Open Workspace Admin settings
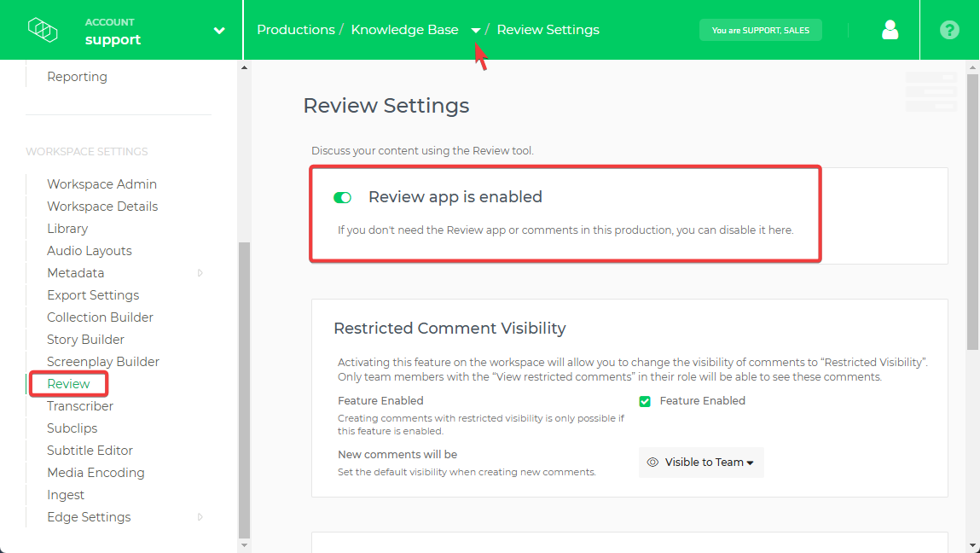Screen dimensions: 980x553 coord(101,184)
